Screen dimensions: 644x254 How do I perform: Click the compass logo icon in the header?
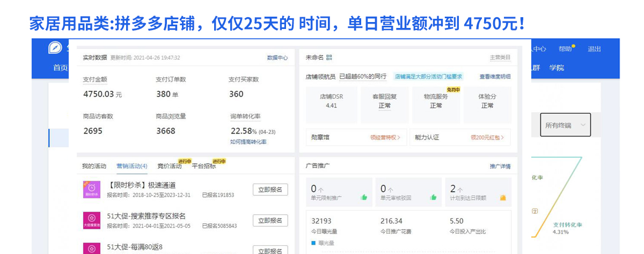coord(55,48)
